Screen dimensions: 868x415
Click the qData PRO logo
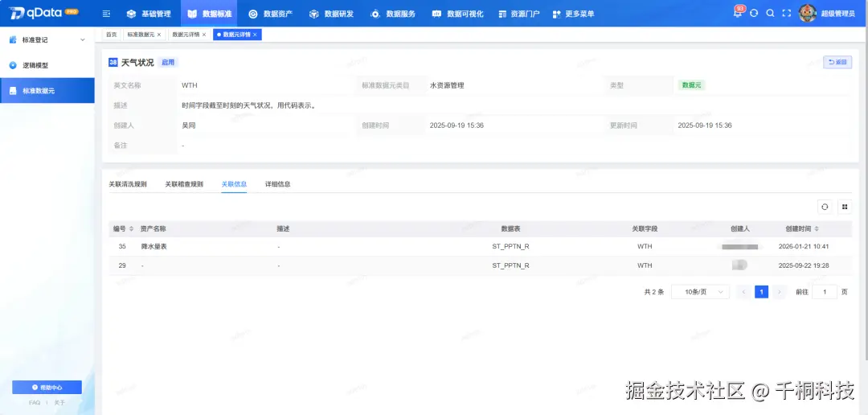pos(43,13)
